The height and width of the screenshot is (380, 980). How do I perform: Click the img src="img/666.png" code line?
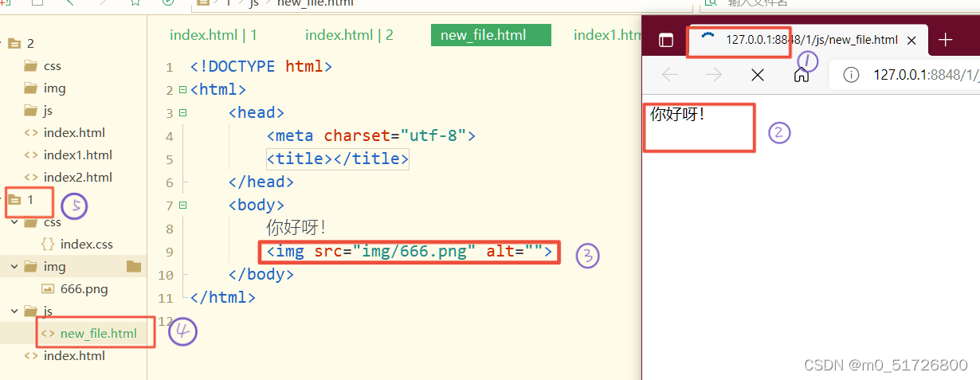410,252
